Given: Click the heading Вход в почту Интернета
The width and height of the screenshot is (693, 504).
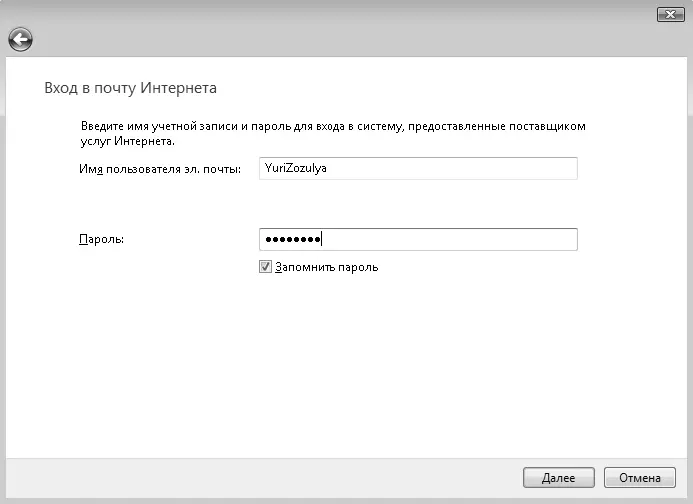Looking at the screenshot, I should [x=130, y=88].
